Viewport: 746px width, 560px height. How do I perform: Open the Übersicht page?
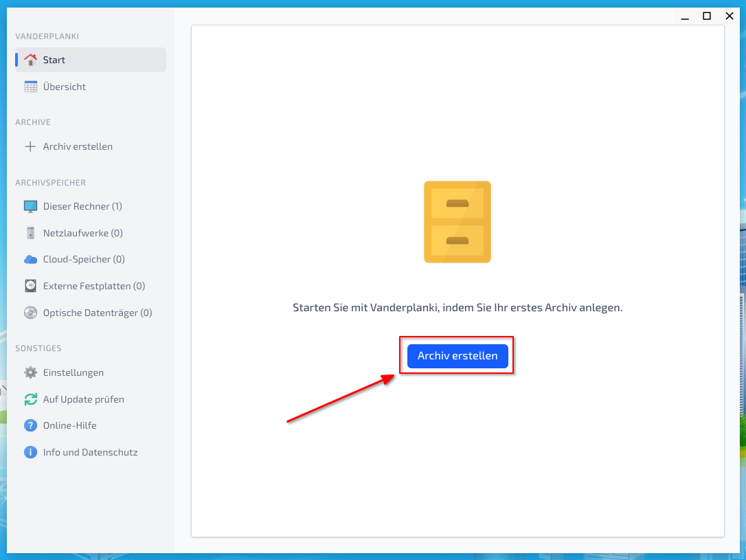click(91, 87)
